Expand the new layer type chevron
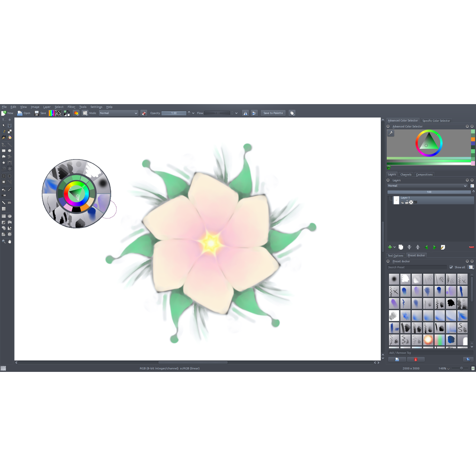 [394, 247]
